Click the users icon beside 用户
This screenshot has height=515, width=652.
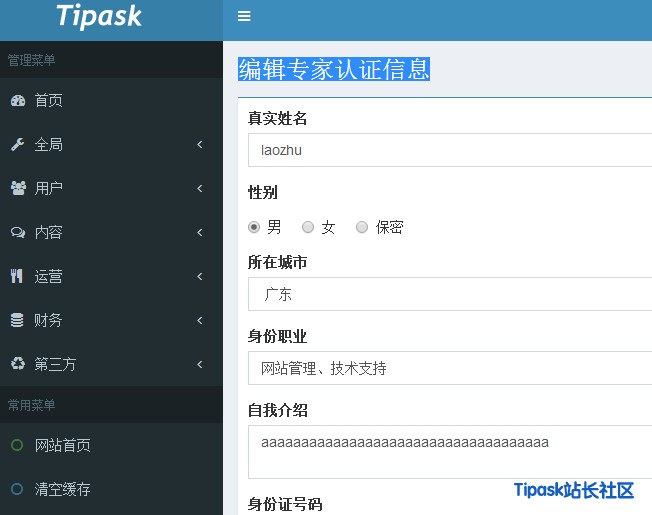pyautogui.click(x=18, y=188)
